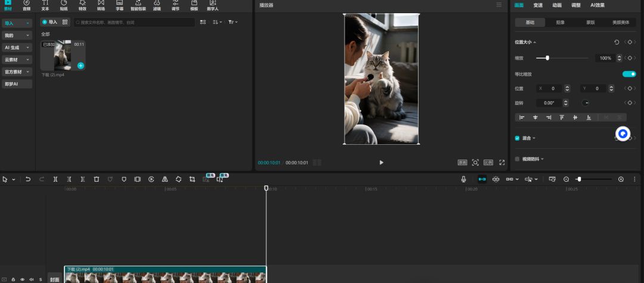Switch to the 变速 speed tab
This screenshot has width=644, height=283.
click(538, 5)
